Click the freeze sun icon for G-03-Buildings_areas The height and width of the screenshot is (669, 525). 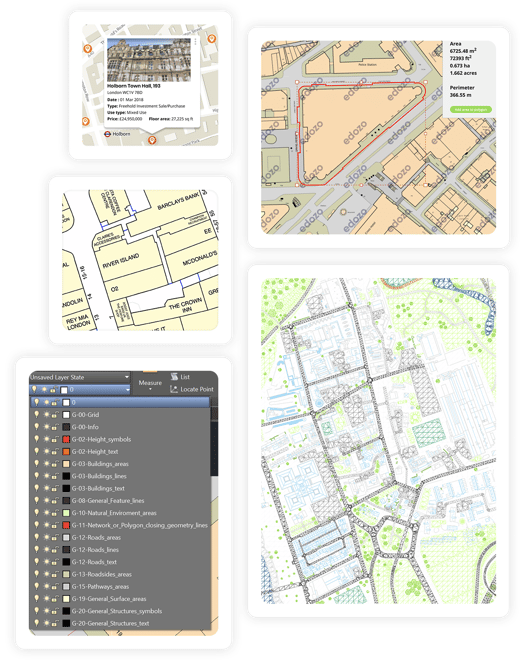click(x=46, y=463)
